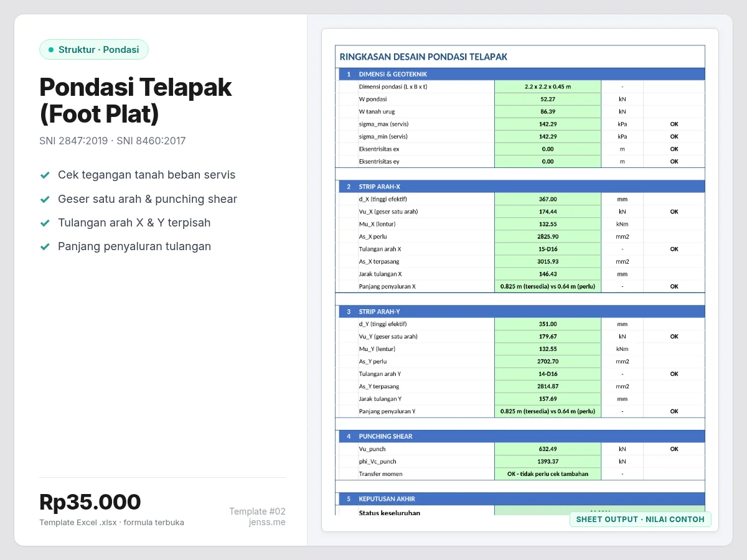Open the jenss.me link
Viewport: 747px width, 560px height.
(267, 522)
